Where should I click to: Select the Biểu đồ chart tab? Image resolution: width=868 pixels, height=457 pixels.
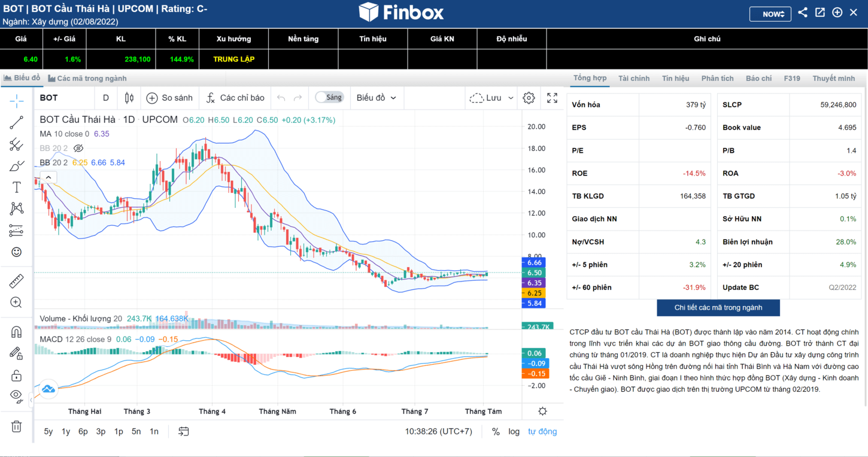[x=22, y=78]
